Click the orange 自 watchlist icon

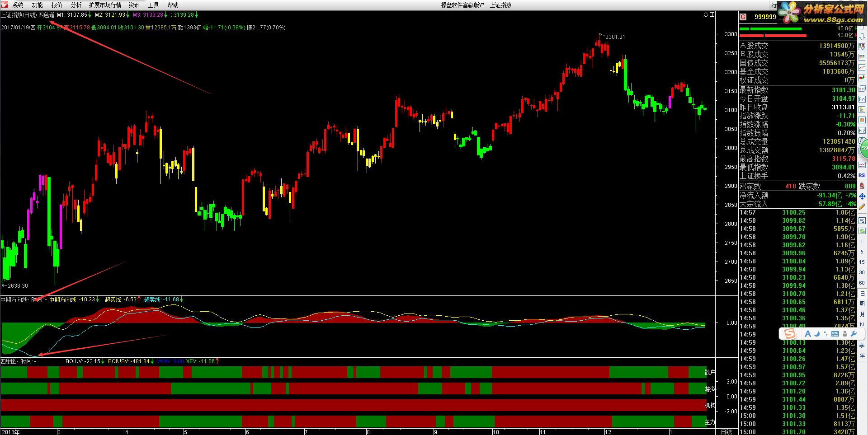pyautogui.click(x=862, y=120)
